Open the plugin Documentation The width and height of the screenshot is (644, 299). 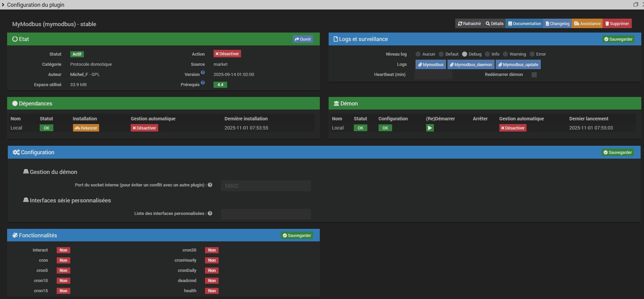[x=524, y=23]
